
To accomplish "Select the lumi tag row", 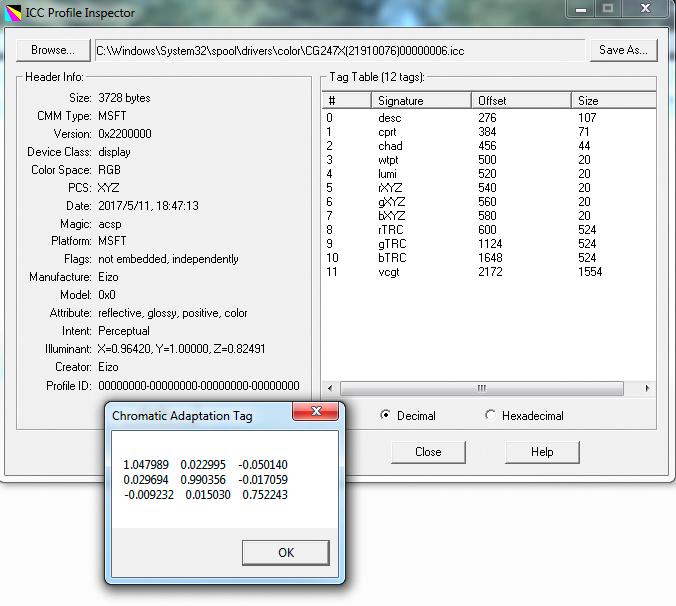I will 489,174.
